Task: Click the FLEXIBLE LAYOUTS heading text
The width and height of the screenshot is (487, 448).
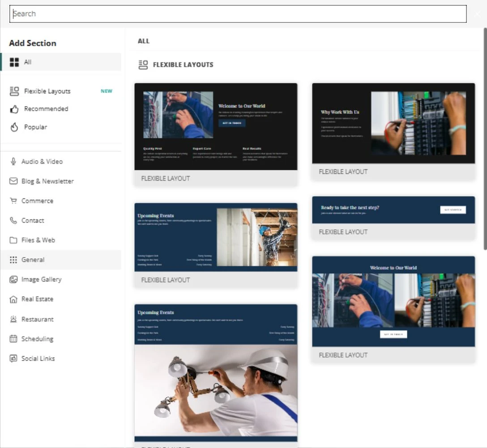Action: pos(183,65)
